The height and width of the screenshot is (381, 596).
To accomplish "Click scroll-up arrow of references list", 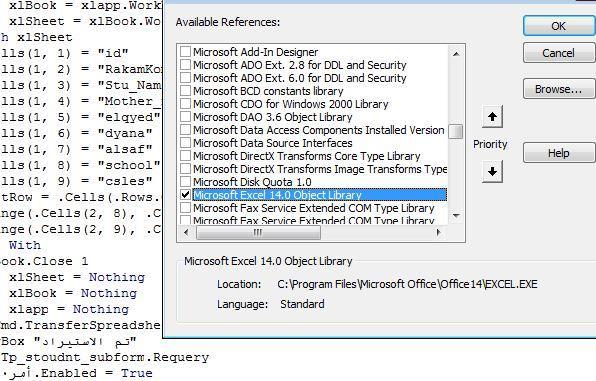I will [456, 54].
